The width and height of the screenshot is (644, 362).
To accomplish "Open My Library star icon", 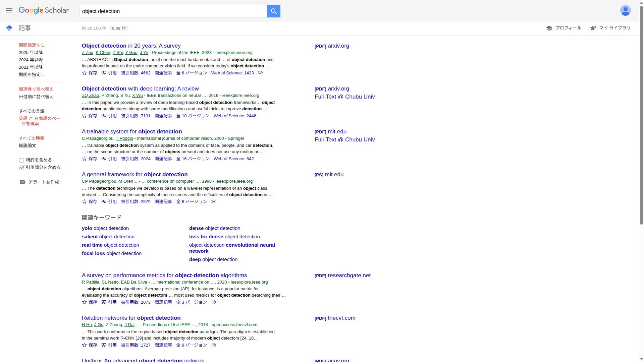I will click(x=593, y=28).
